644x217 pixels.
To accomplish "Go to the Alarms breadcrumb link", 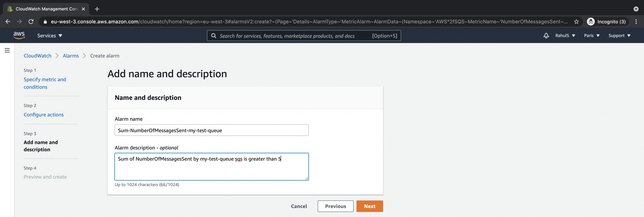I will (x=71, y=56).
